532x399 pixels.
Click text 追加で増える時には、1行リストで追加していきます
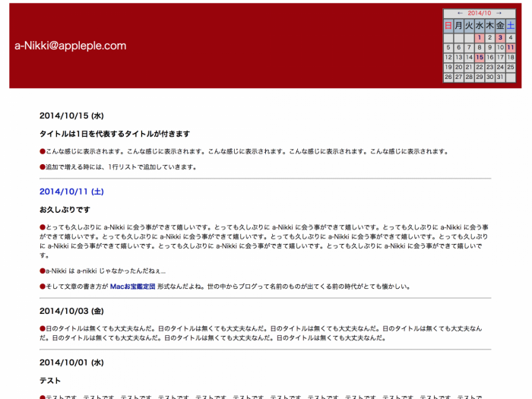[x=121, y=167]
